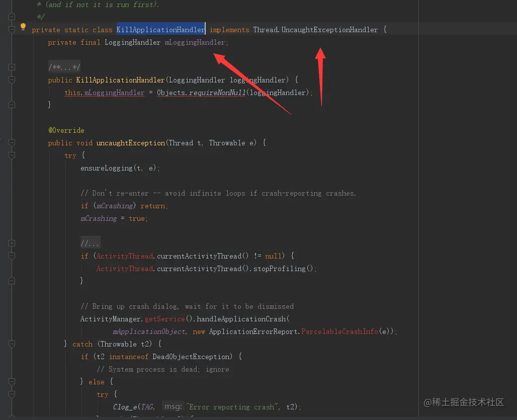Viewport: 517px width, 420px height.
Task: Click the Throwable e parameter
Action: 231,143
